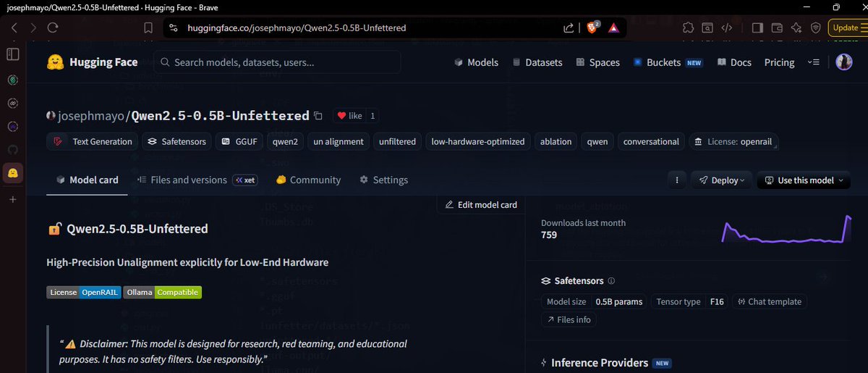868x373 pixels.
Task: Share this page via address bar icon
Action: coord(569,28)
